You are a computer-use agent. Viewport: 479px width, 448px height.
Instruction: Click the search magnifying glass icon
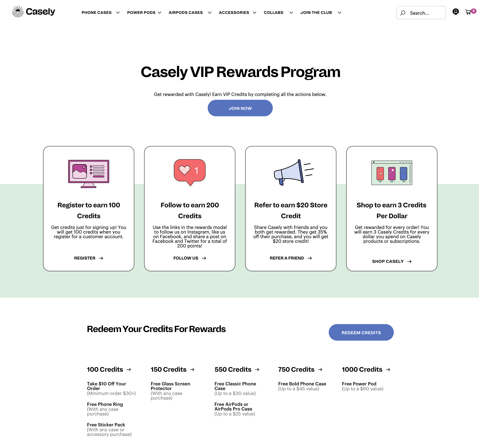click(403, 12)
